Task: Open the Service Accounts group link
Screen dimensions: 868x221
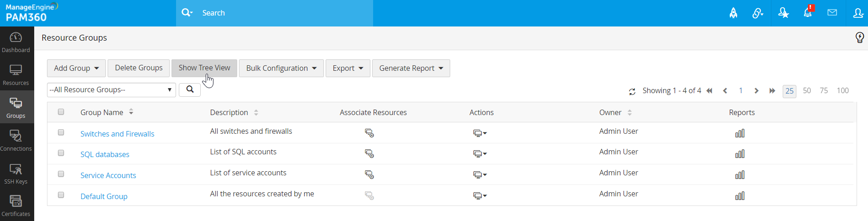Action: tap(108, 175)
